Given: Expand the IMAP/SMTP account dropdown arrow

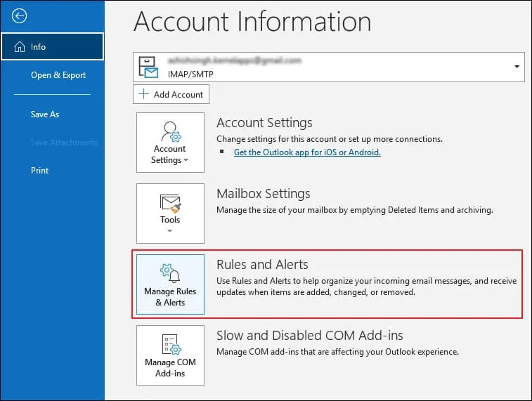Looking at the screenshot, I should click(517, 67).
